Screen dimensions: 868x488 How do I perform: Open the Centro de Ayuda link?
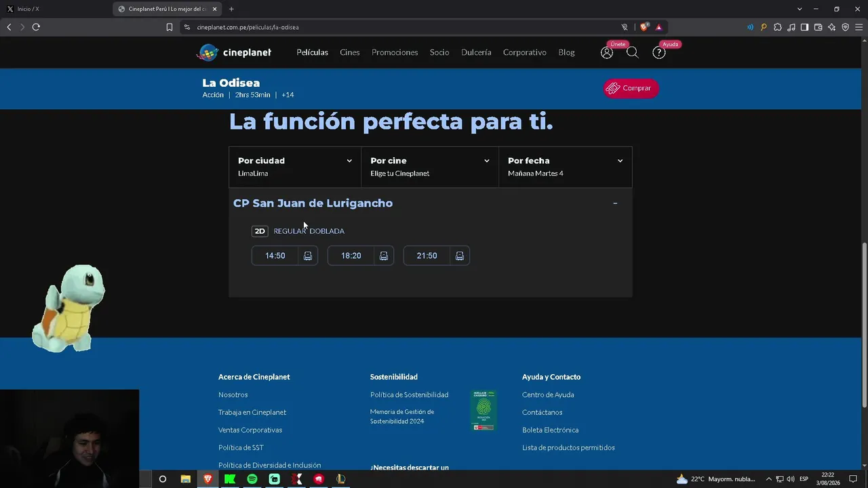548,394
